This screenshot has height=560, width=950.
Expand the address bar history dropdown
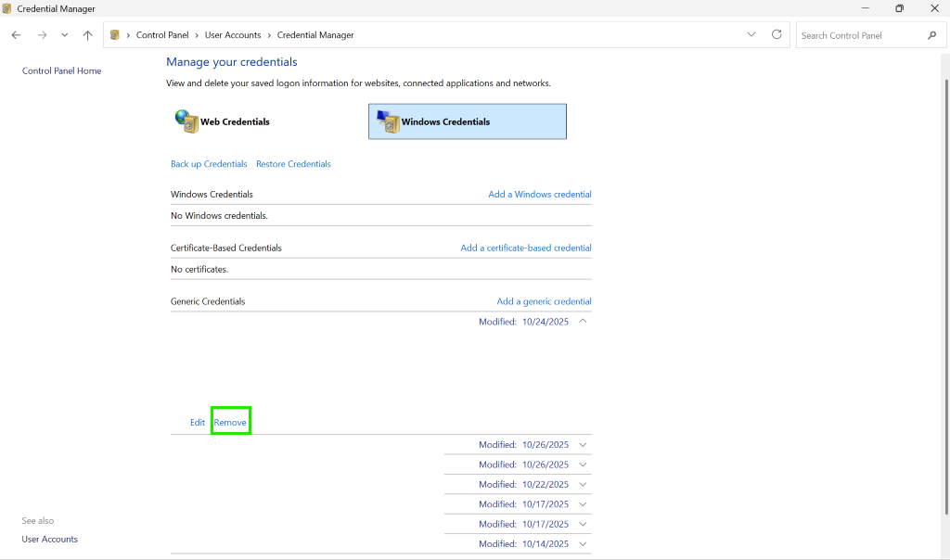pos(751,34)
